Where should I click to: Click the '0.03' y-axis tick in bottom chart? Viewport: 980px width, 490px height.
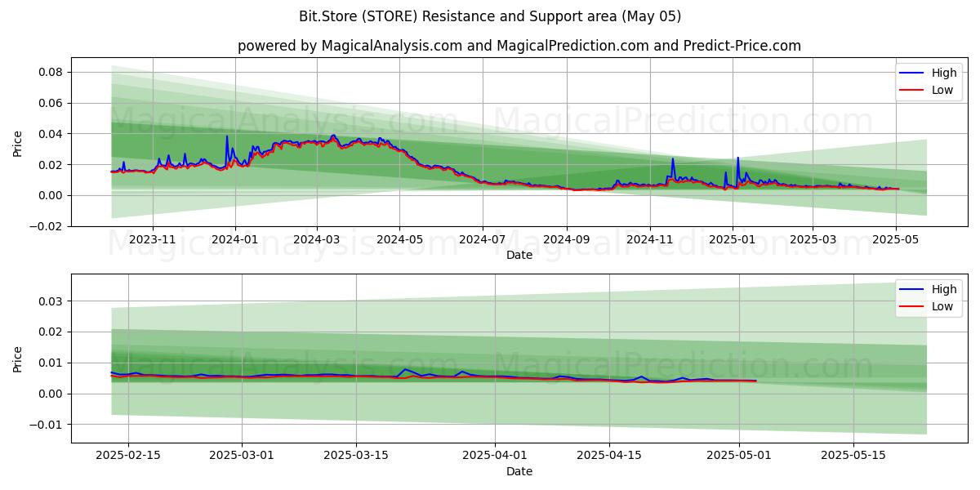(x=52, y=301)
